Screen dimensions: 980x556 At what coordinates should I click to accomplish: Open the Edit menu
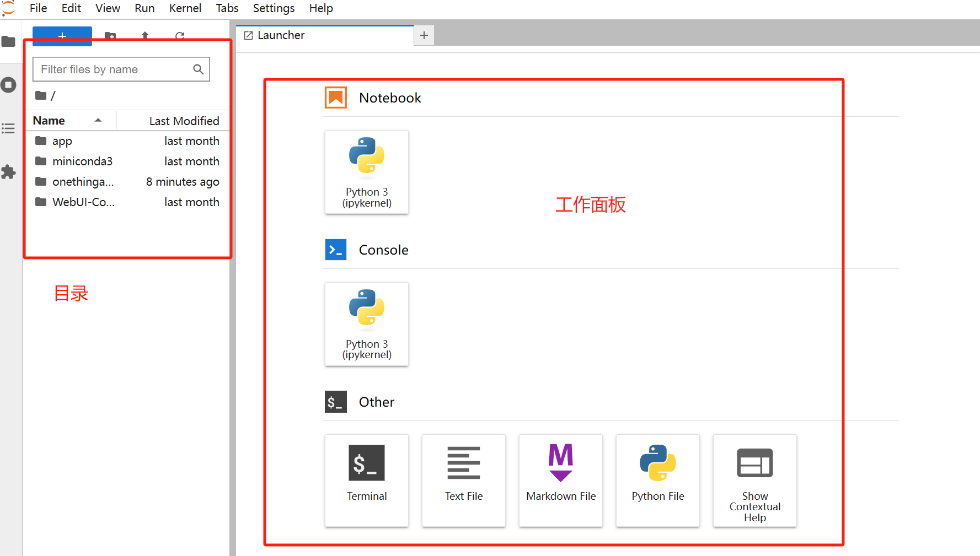click(71, 8)
